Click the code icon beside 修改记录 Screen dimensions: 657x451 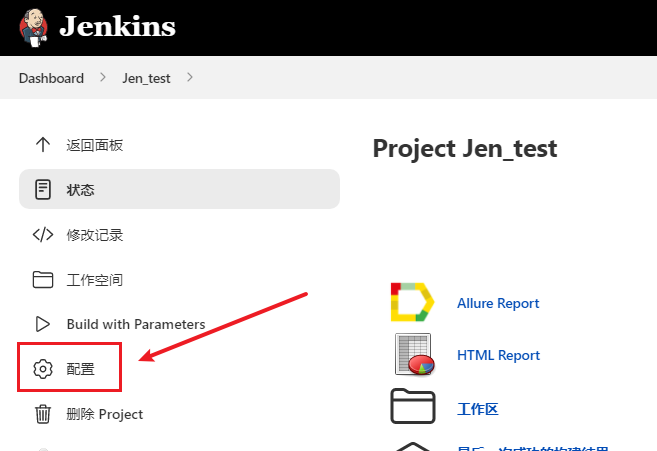pyautogui.click(x=43, y=235)
